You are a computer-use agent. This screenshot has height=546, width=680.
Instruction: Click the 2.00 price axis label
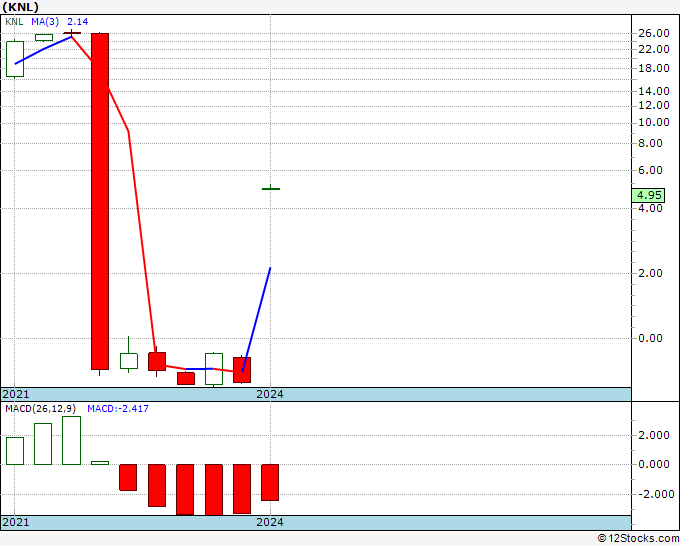[x=650, y=273]
